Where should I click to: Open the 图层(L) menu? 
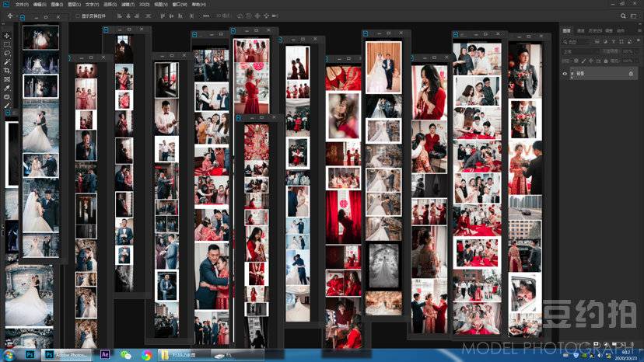coord(75,5)
